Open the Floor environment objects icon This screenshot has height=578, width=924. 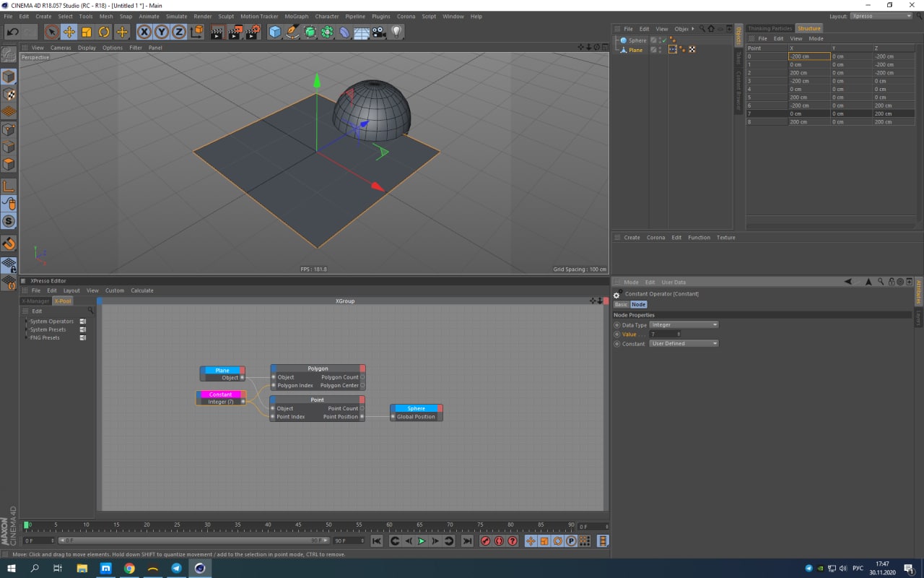(362, 32)
